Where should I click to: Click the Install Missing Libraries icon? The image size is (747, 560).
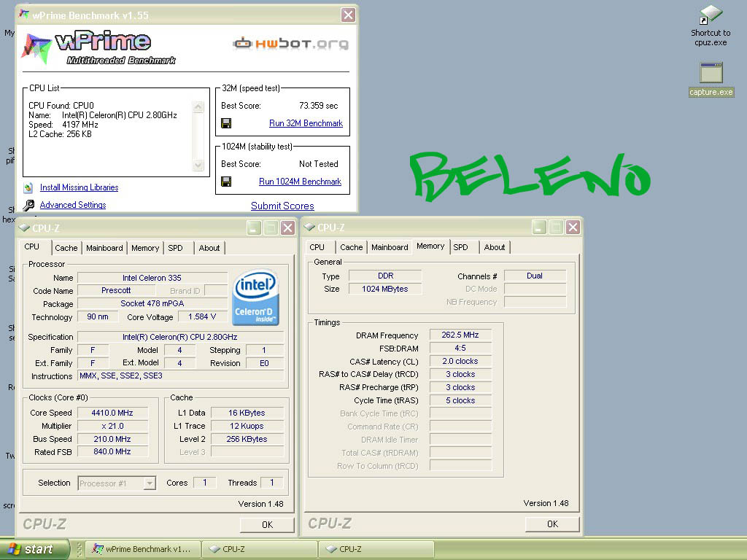point(28,187)
